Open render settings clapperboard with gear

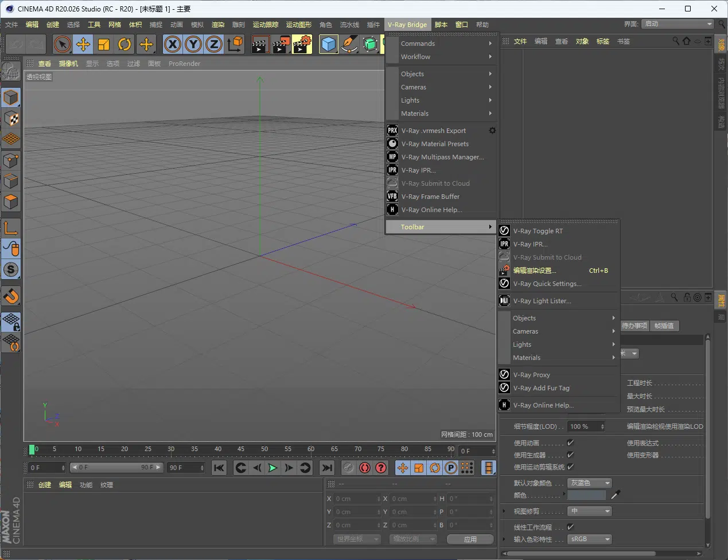pyautogui.click(x=302, y=44)
